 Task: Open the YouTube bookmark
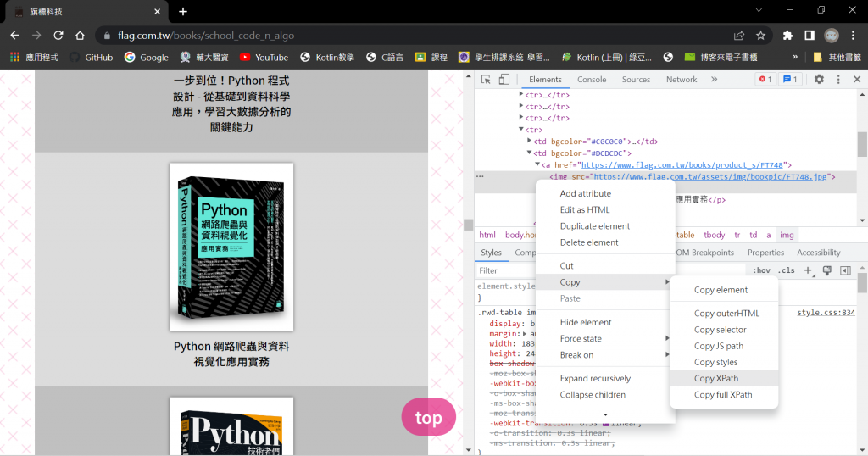click(x=264, y=57)
